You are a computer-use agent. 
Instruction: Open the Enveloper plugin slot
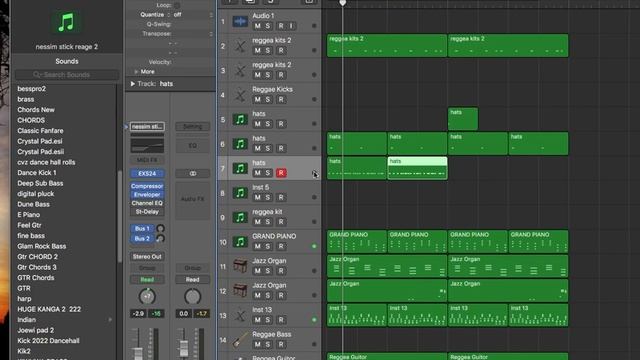click(147, 195)
